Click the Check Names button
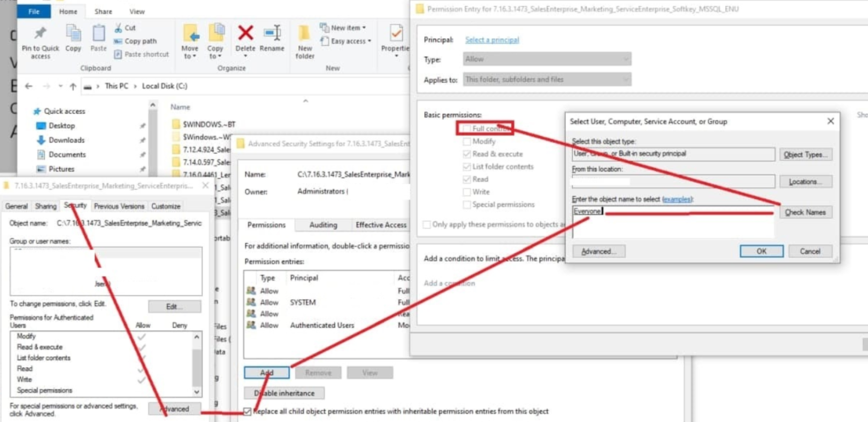Viewport: 868px width, 422px height. (805, 212)
